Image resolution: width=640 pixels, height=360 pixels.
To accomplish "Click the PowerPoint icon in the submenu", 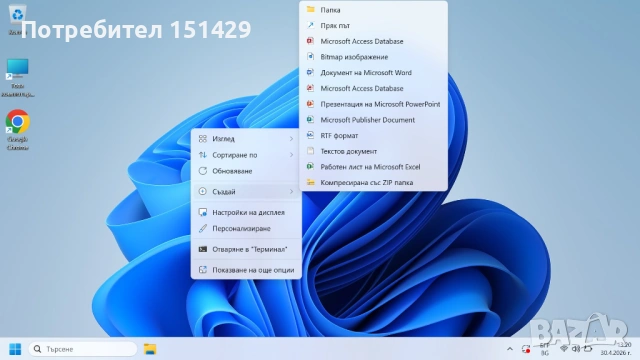I will tap(311, 104).
